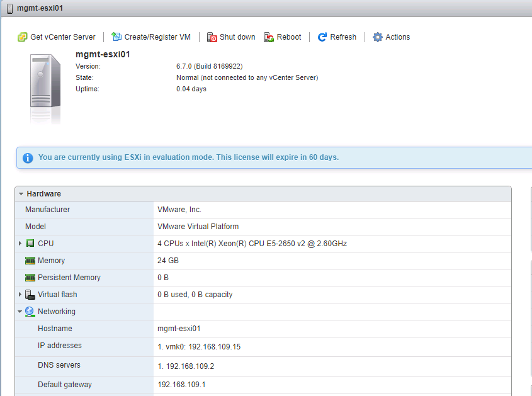Click the Virtual flash drive icon

(x=30, y=294)
